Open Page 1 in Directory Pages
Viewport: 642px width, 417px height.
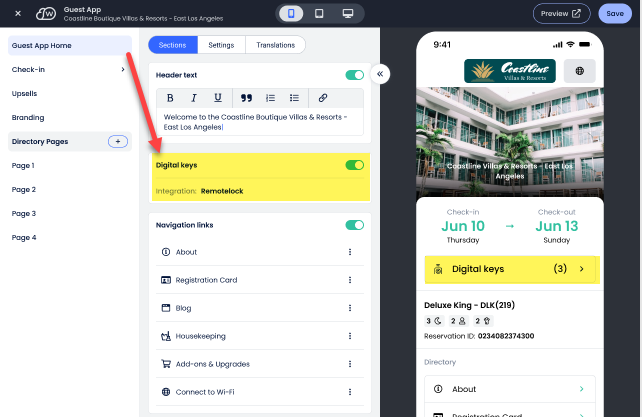coord(23,165)
